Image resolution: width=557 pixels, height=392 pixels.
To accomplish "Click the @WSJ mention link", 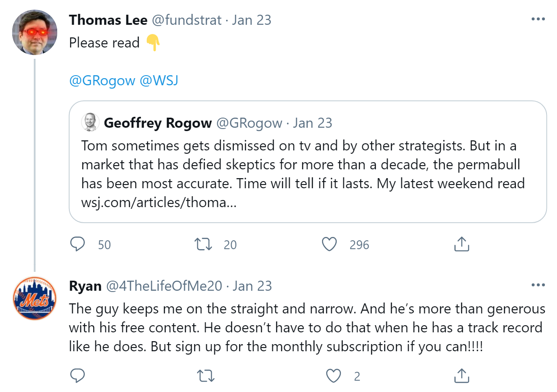I will 159,80.
